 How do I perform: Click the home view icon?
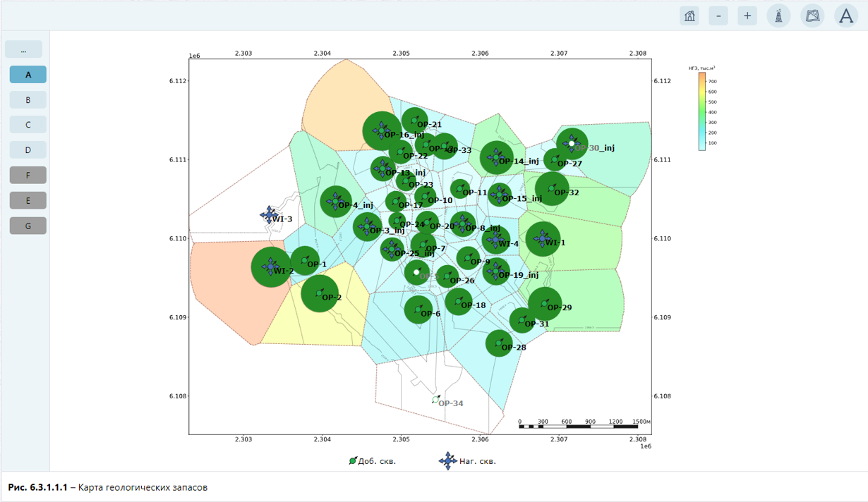tap(689, 16)
